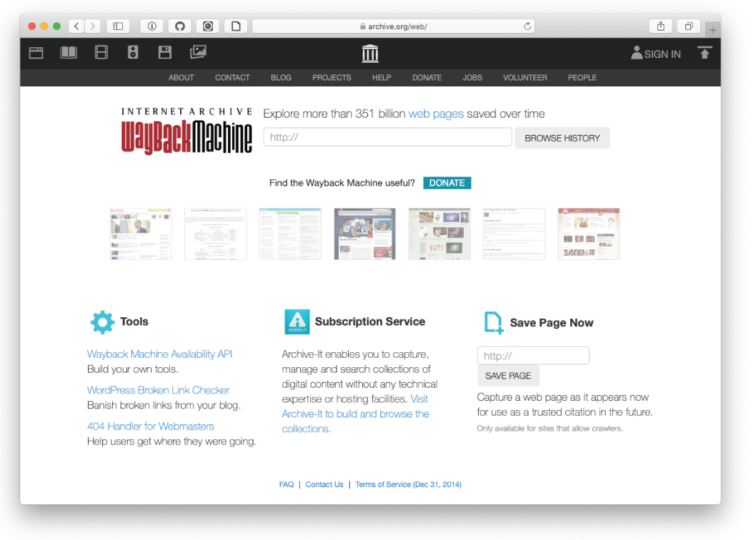756x540 pixels.
Task: Open the Web archive section icon
Action: pyautogui.click(x=36, y=52)
